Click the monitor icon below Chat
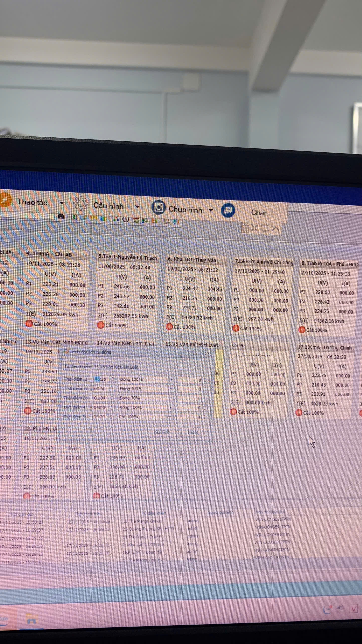This screenshot has height=644, width=362. [265, 228]
